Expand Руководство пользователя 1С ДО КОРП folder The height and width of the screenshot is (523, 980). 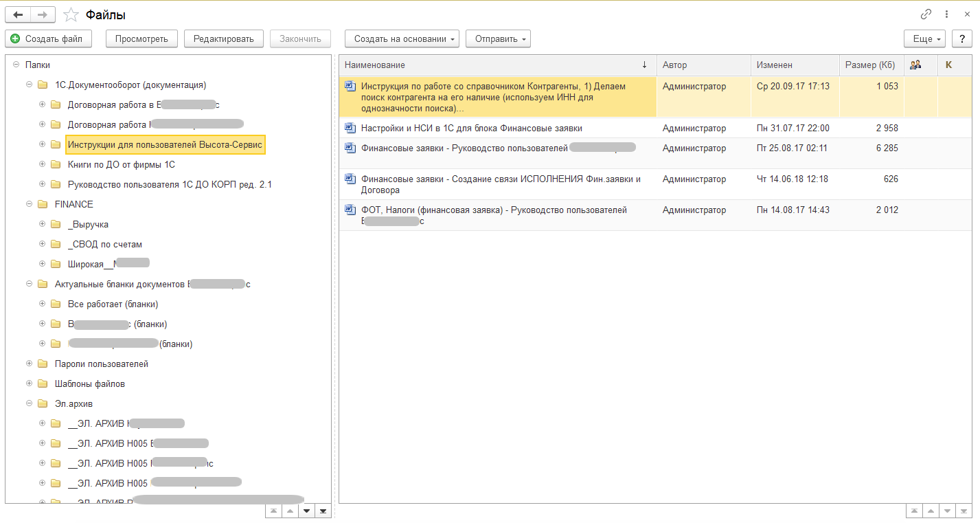[x=42, y=185]
